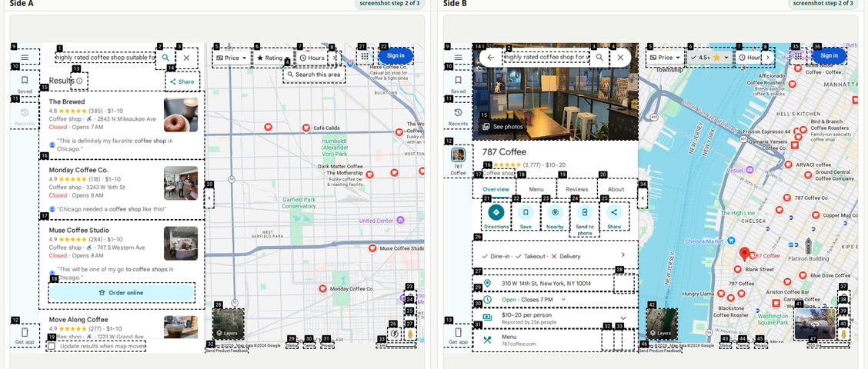This screenshot has width=868, height=369.
Task: Collapse the side panel in Side B
Action: 643,197
